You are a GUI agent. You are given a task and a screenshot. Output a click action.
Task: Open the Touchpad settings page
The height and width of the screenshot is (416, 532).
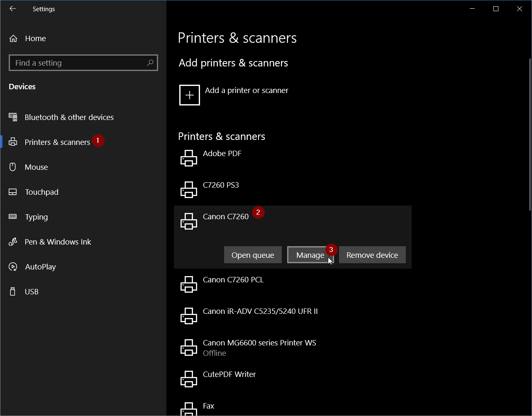coord(41,192)
